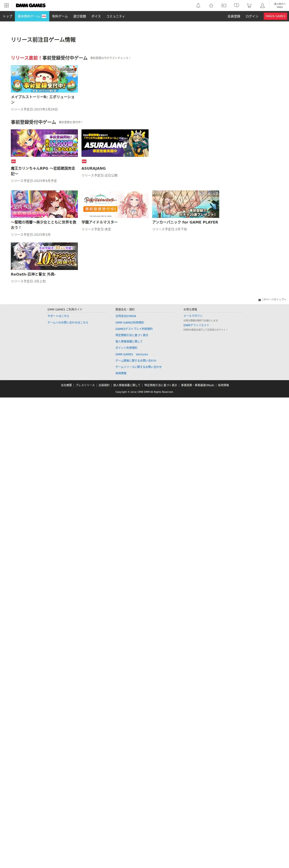The height and width of the screenshot is (868, 289).
Task: Open 魔王カリンちゃんRPG banner image
Action: (44, 143)
